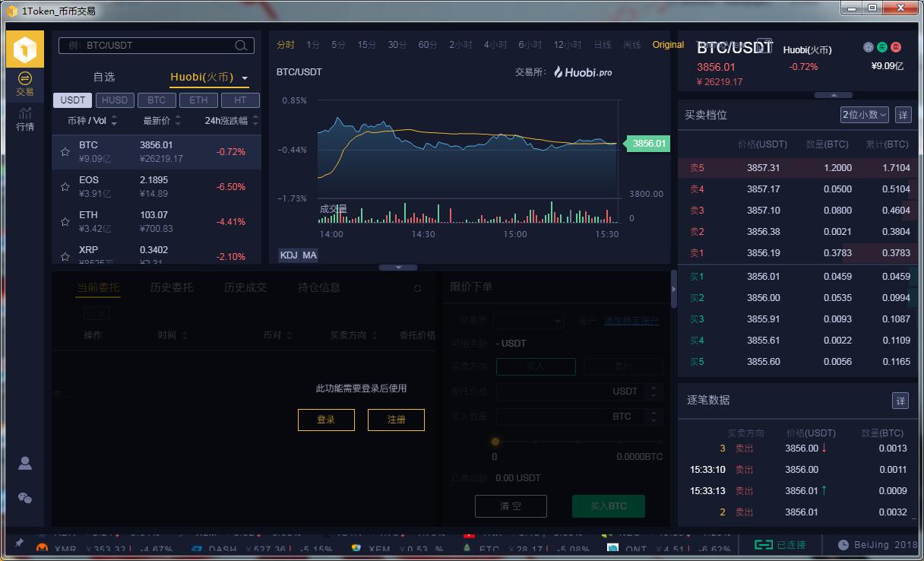Switch chart to Original mode

coord(668,45)
